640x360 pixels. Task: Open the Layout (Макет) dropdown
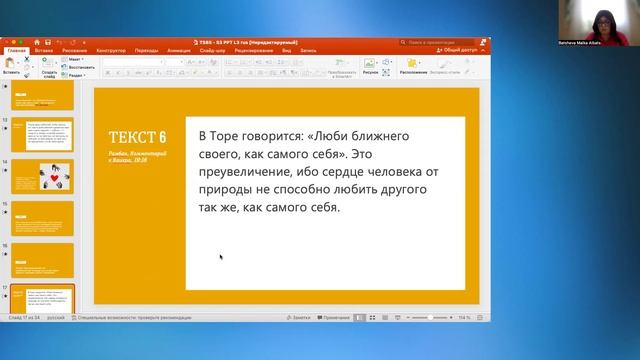[73, 59]
